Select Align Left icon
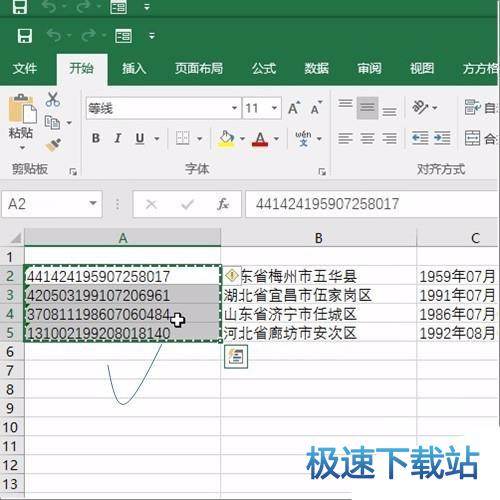 tap(345, 138)
